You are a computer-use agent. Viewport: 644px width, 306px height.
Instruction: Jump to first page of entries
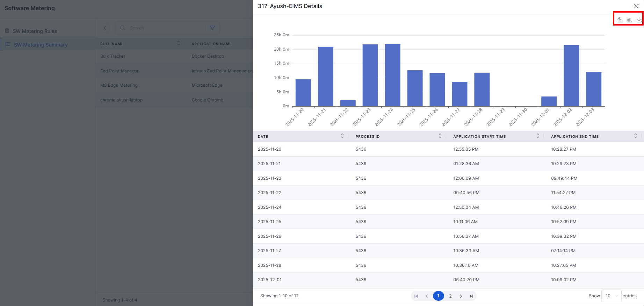tap(416, 296)
